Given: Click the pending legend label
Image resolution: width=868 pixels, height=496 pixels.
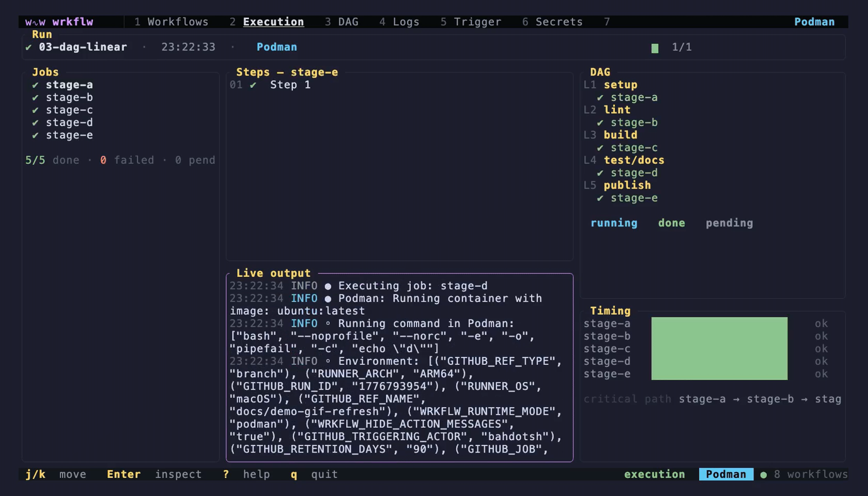Looking at the screenshot, I should (729, 223).
